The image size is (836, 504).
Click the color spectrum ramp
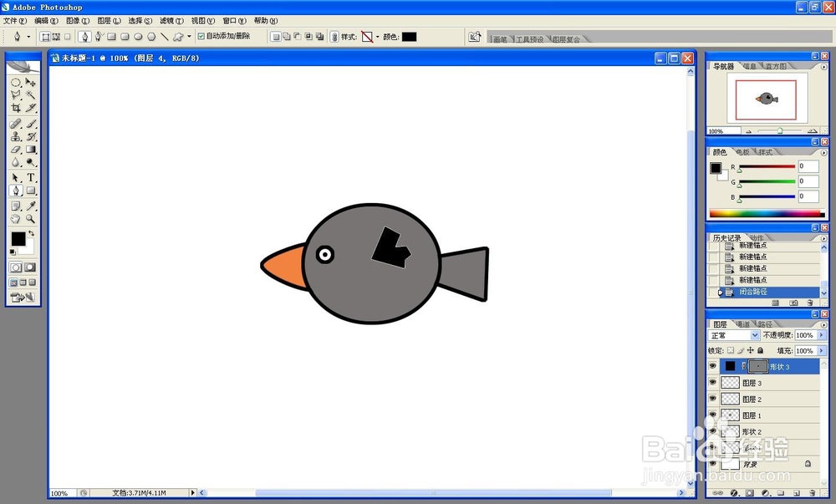(x=767, y=214)
